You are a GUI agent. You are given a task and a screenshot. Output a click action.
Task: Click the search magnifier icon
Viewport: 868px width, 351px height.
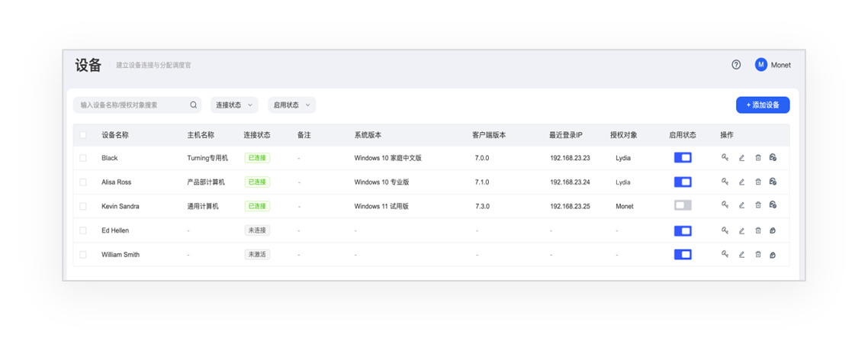194,105
